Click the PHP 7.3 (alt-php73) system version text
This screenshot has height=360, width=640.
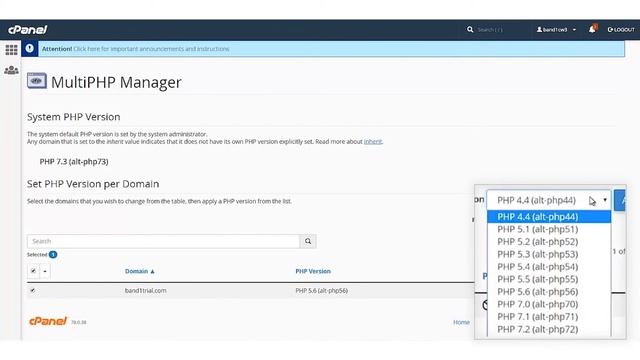(x=74, y=162)
